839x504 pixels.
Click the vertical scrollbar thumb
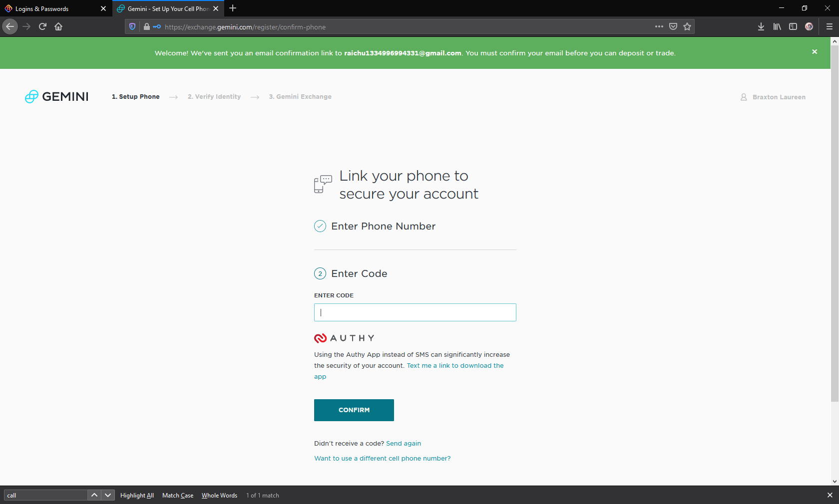[835, 224]
